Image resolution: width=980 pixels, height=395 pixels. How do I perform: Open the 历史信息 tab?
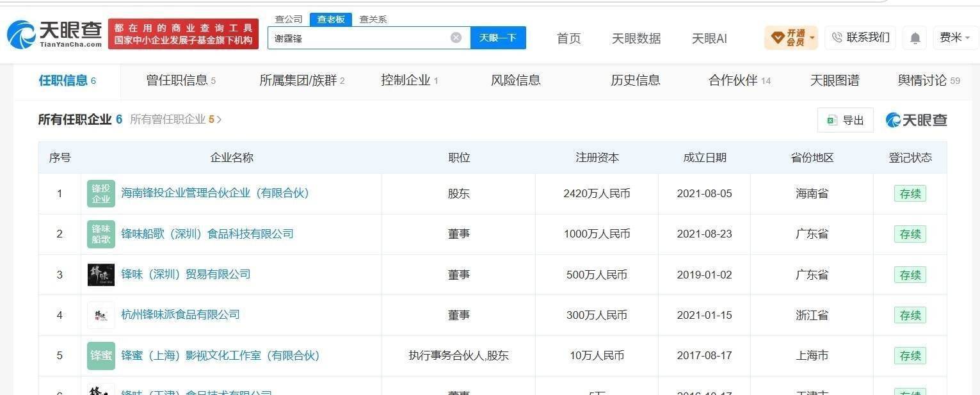coord(636,81)
